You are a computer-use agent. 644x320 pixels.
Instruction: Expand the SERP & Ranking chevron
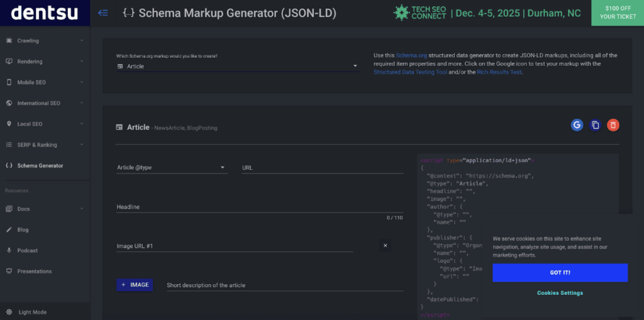(x=82, y=145)
